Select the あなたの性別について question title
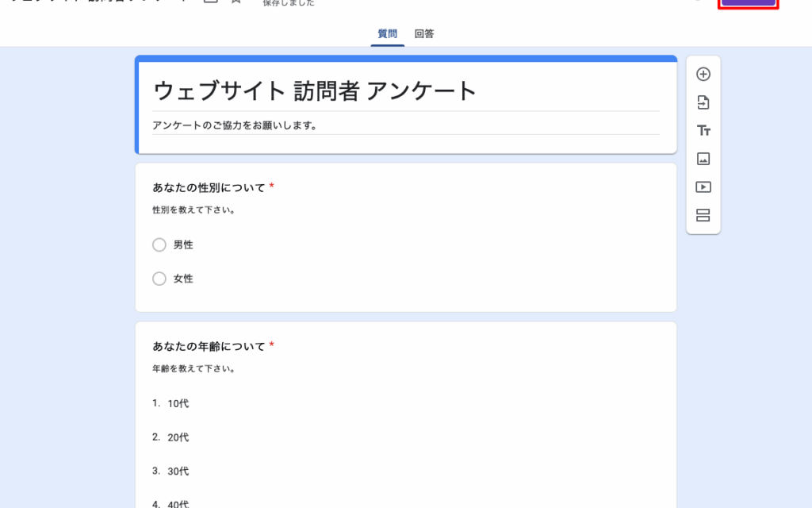 point(209,187)
